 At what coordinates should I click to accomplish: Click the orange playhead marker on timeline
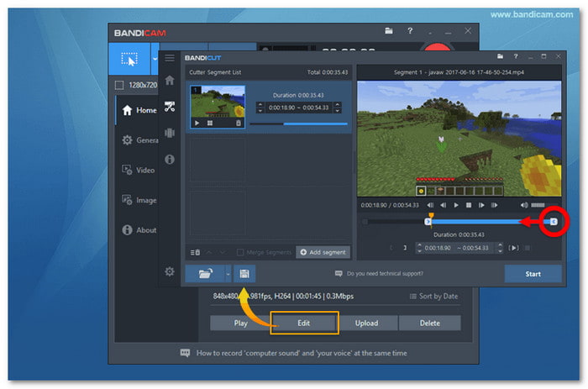pyautogui.click(x=431, y=216)
